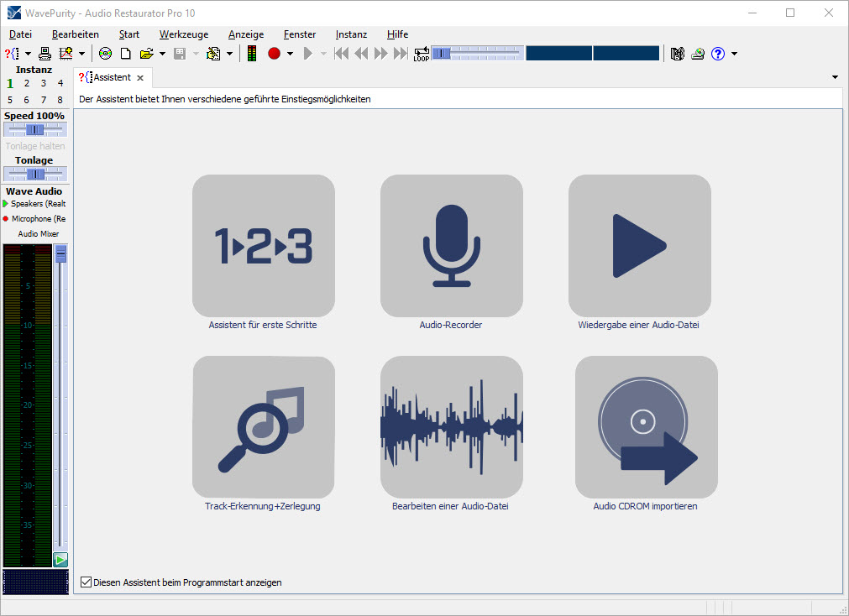Image resolution: width=849 pixels, height=616 pixels.
Task: Click Microphone recording device entry
Action: click(34, 219)
